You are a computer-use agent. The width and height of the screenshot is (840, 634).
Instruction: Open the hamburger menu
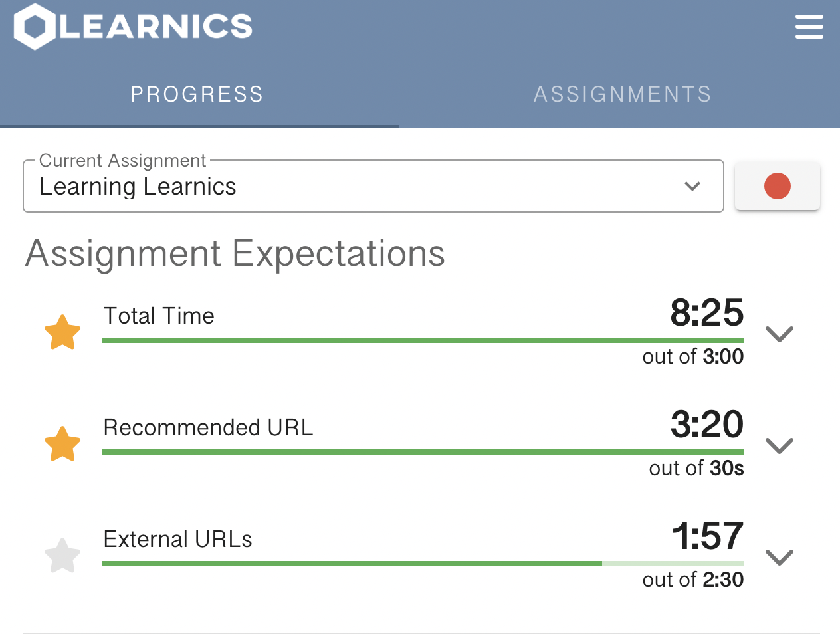pyautogui.click(x=809, y=27)
